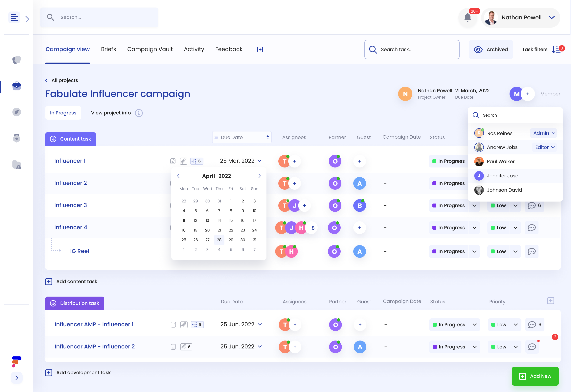Open subtasks icon on Influencer AMP - Influencer 1
The image size is (571, 392).
[x=197, y=325]
